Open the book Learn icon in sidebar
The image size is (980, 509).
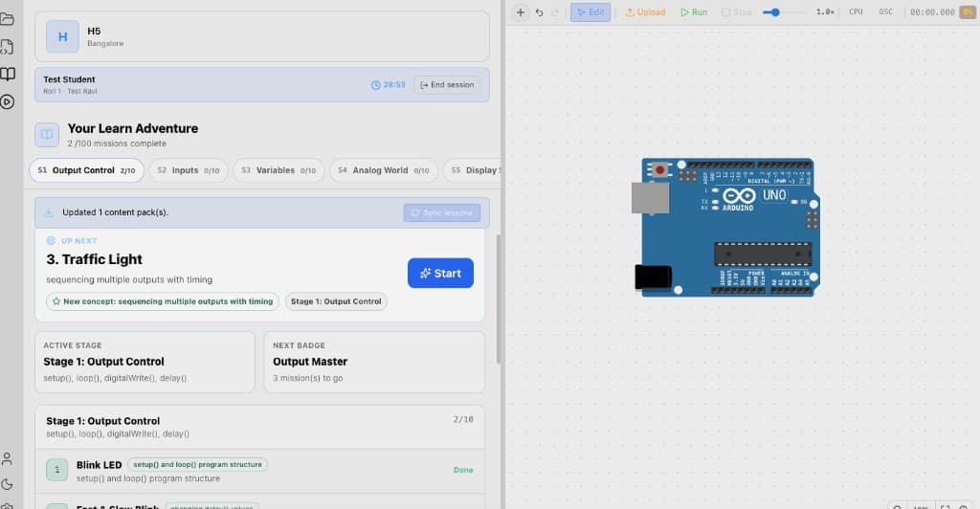click(x=8, y=75)
